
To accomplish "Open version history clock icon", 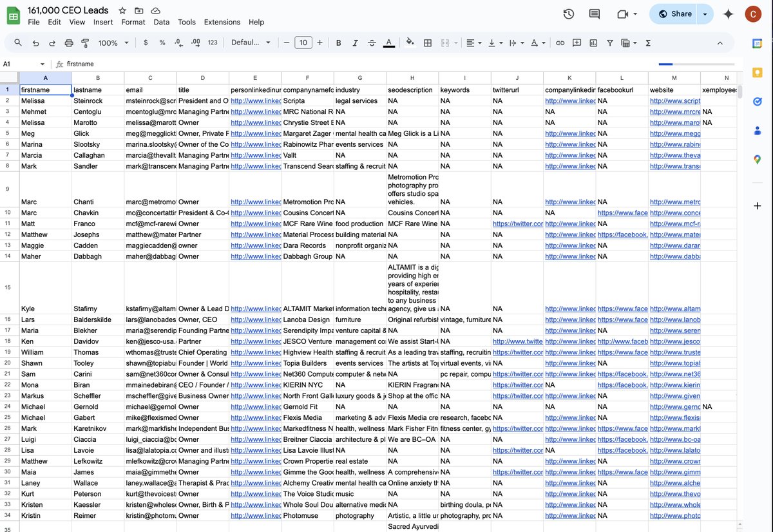I will pyautogui.click(x=568, y=14).
